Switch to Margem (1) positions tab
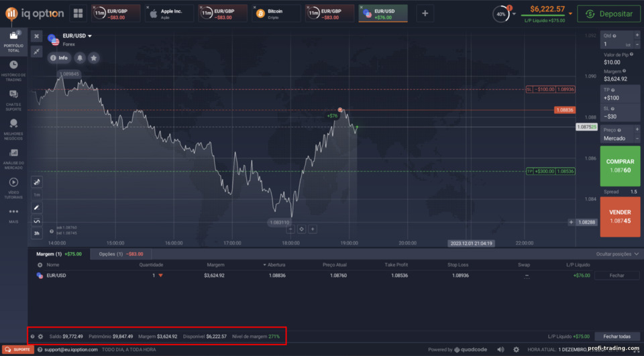 click(x=59, y=254)
